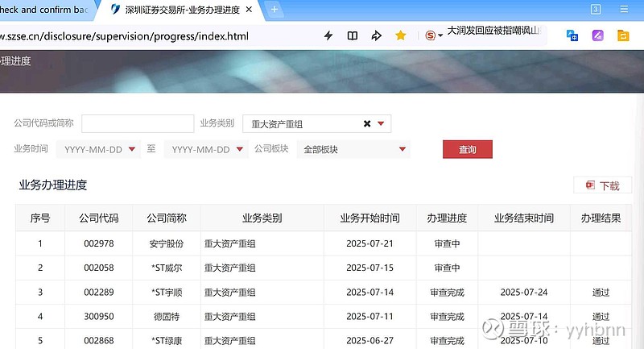
Task: Select company code 002289
Action: coord(98,293)
